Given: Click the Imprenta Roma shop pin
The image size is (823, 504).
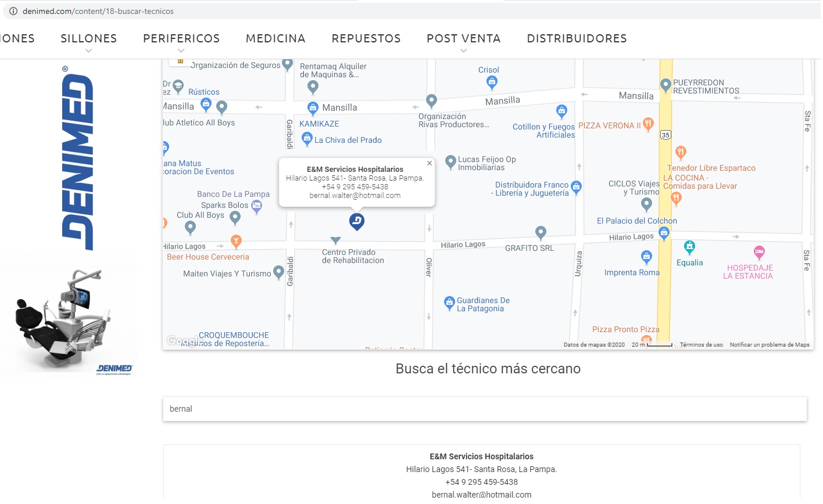Looking at the screenshot, I should point(646,257).
